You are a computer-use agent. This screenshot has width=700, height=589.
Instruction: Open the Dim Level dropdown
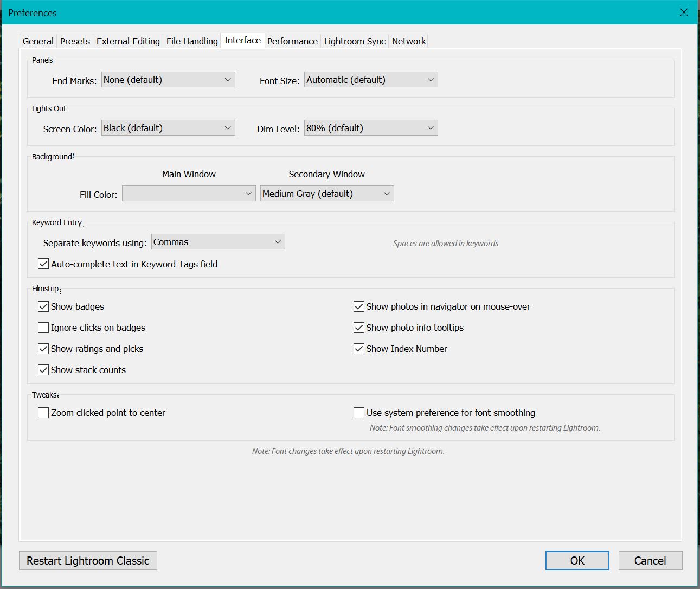370,127
